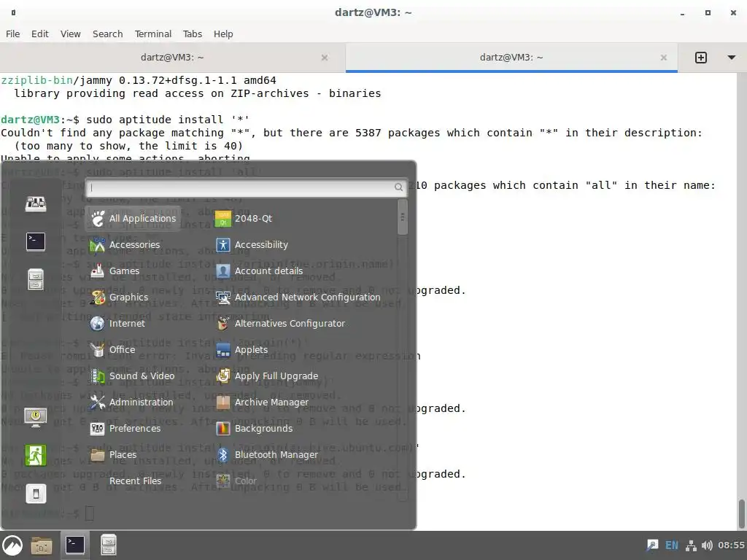Open the folder launcher on the taskbar
The height and width of the screenshot is (560, 747).
(x=42, y=545)
